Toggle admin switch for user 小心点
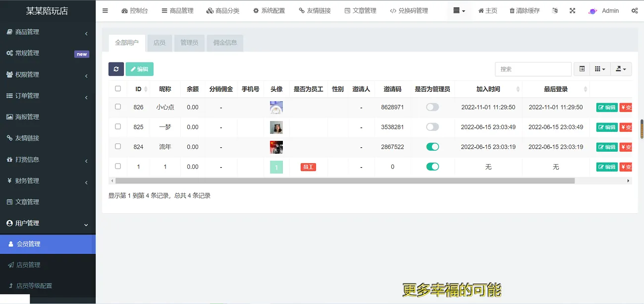644x304 pixels. click(x=432, y=107)
